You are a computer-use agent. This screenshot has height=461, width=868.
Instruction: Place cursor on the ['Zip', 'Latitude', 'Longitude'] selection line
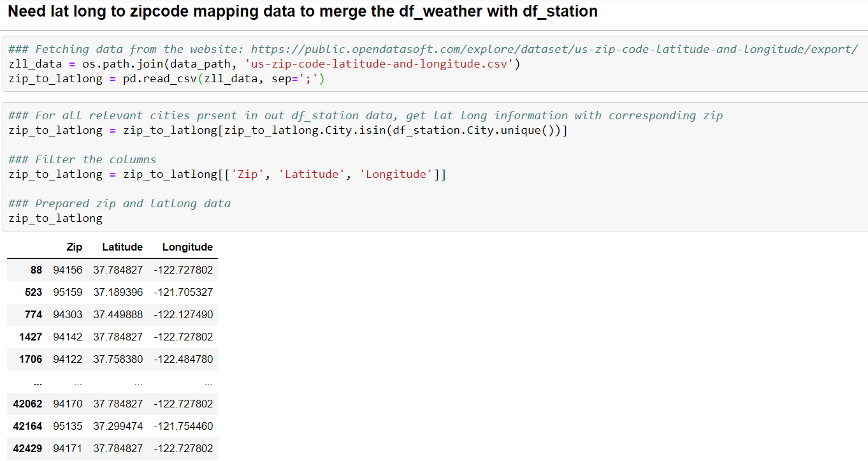click(228, 174)
